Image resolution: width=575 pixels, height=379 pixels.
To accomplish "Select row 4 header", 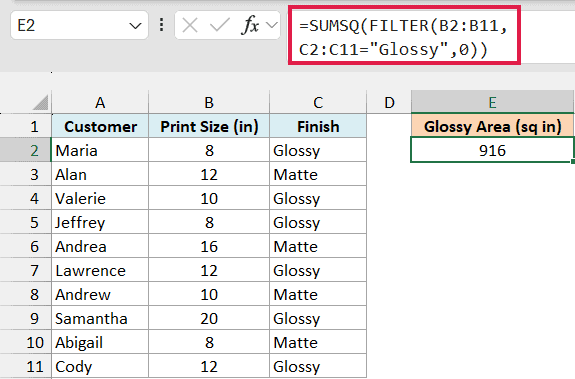I will [x=26, y=198].
